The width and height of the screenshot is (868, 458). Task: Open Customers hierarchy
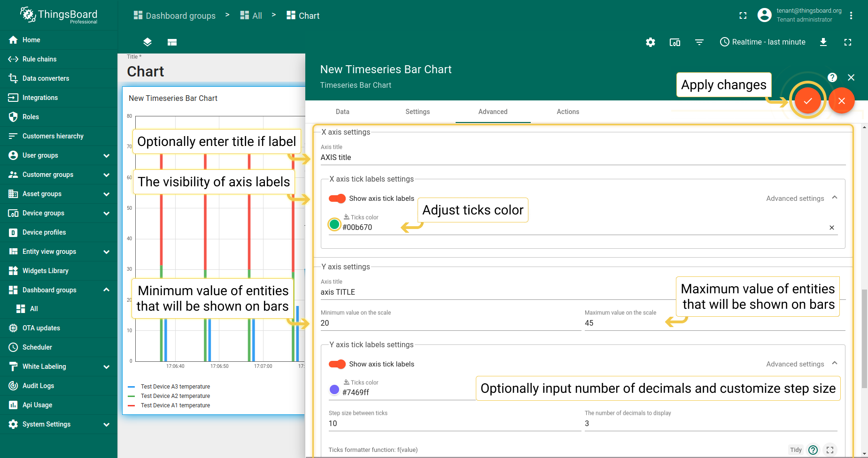(59, 136)
